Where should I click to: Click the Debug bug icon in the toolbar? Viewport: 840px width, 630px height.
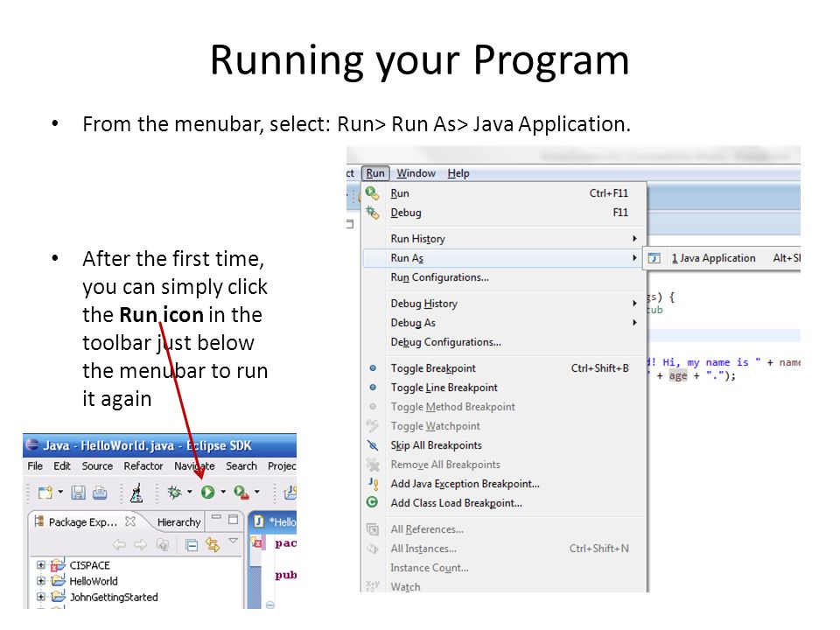[174, 492]
